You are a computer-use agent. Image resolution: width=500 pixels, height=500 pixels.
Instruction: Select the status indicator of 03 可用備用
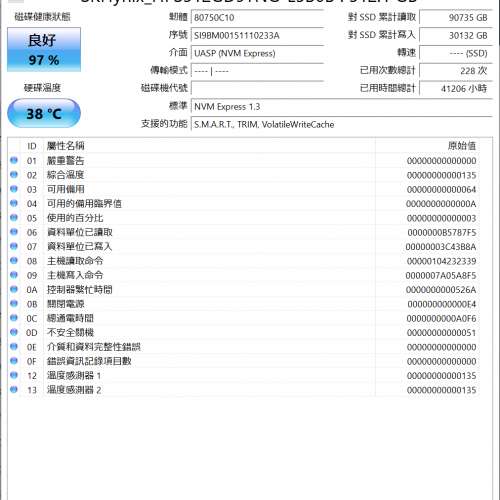point(14,189)
